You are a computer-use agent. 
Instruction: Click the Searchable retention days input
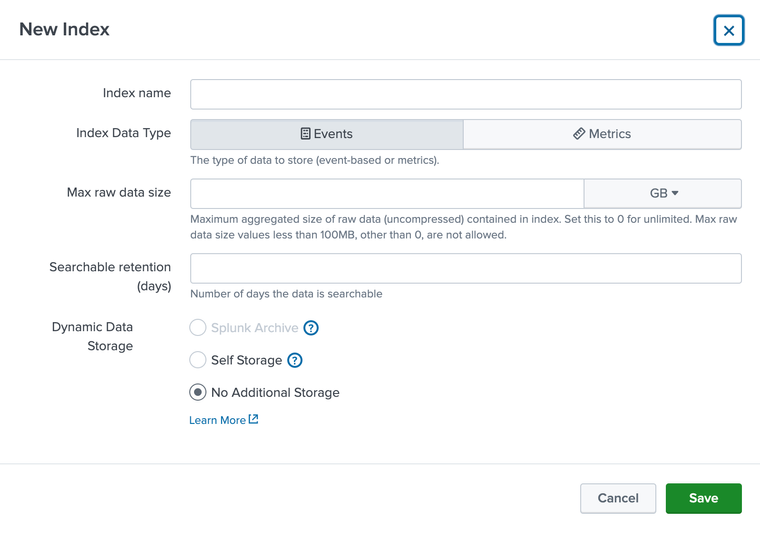point(465,268)
